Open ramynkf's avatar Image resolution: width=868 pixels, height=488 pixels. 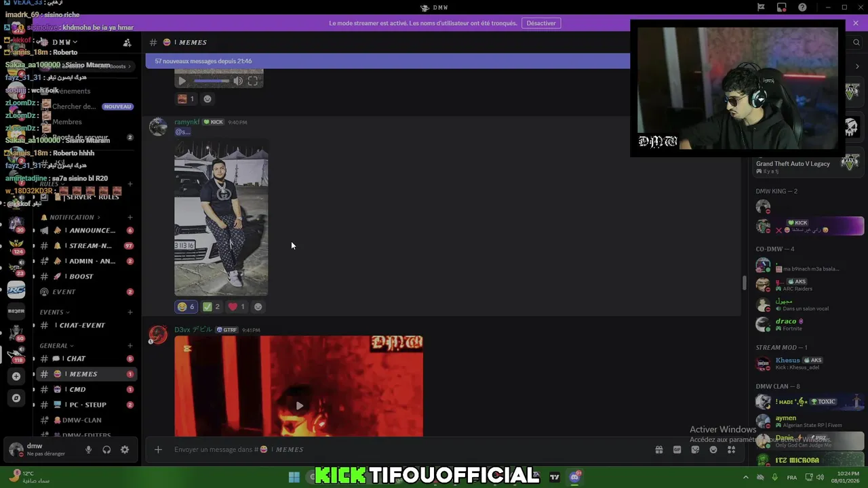158,127
